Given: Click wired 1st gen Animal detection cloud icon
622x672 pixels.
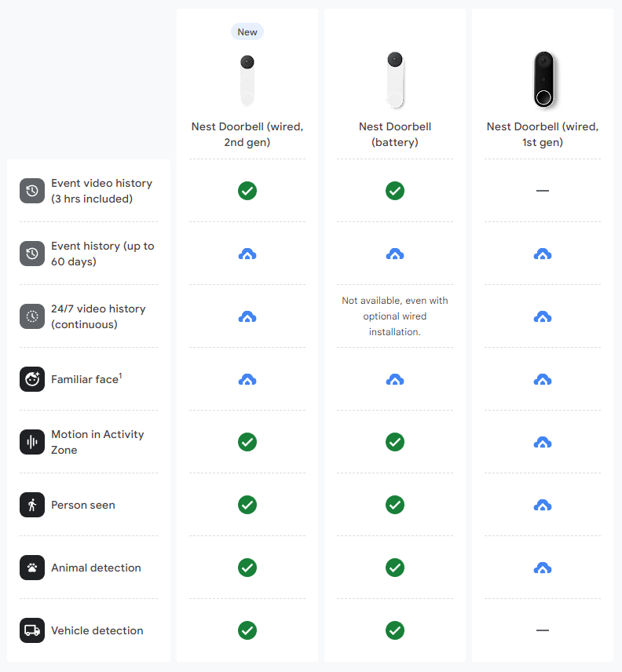Looking at the screenshot, I should [x=543, y=568].
